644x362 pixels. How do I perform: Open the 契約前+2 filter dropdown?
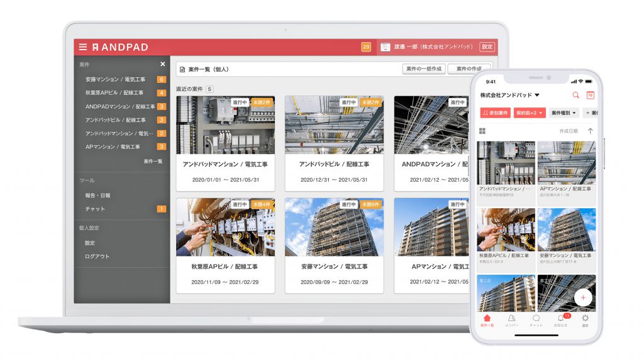click(x=529, y=113)
